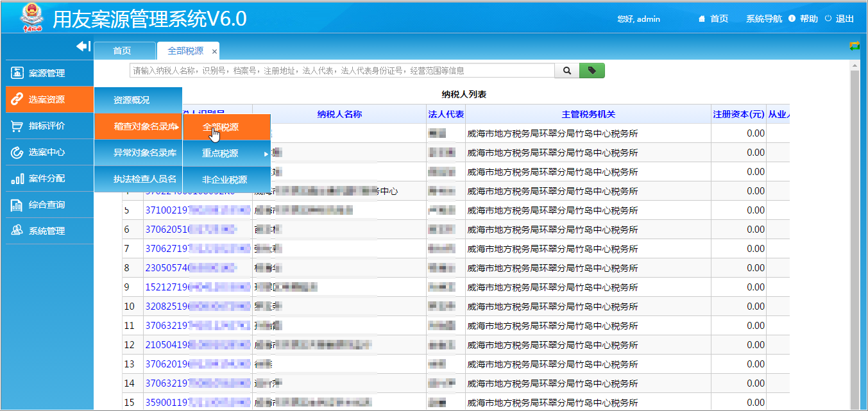Image resolution: width=868 pixels, height=411 pixels.
Task: Open 系统导航 in header
Action: 764,19
